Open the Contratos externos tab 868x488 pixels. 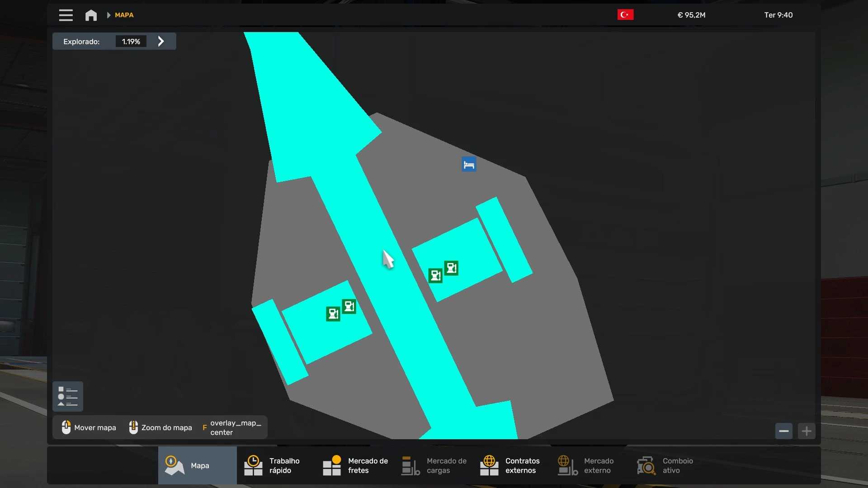click(512, 465)
